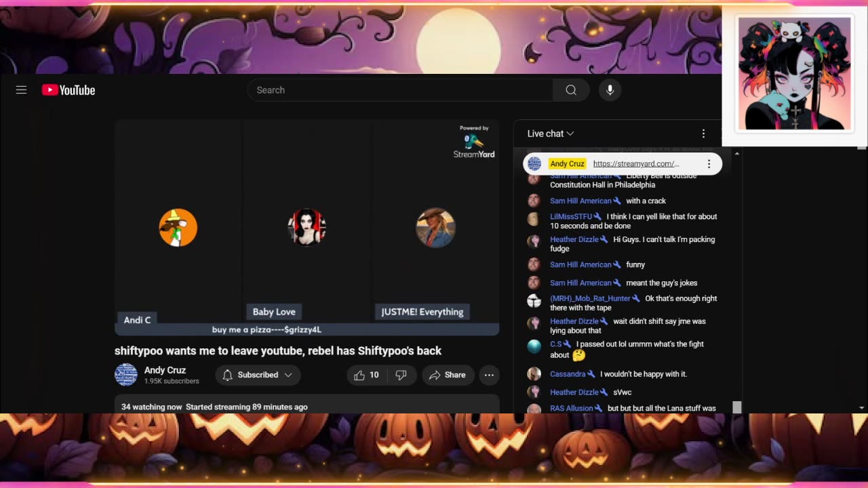
Task: Click the search magnifier button
Action: pyautogui.click(x=571, y=90)
